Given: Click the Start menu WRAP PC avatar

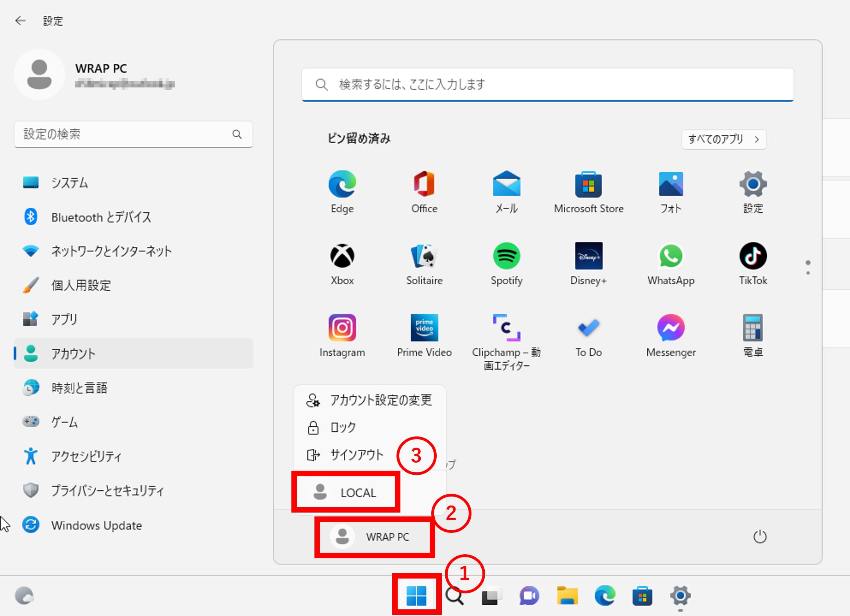Looking at the screenshot, I should coord(342,536).
